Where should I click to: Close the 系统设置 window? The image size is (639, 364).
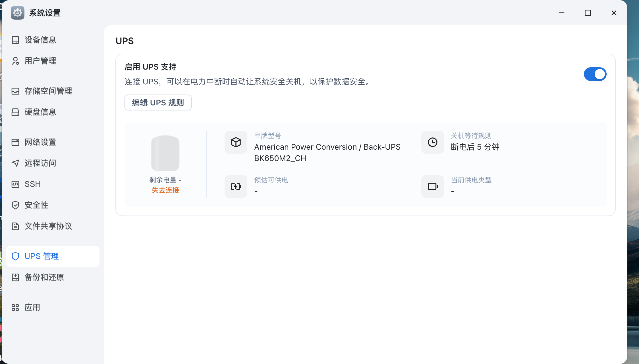tap(614, 13)
